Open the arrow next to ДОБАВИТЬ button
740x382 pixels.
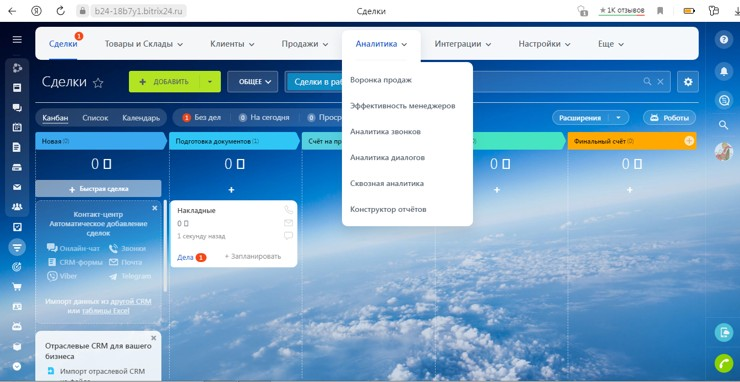[x=210, y=82]
